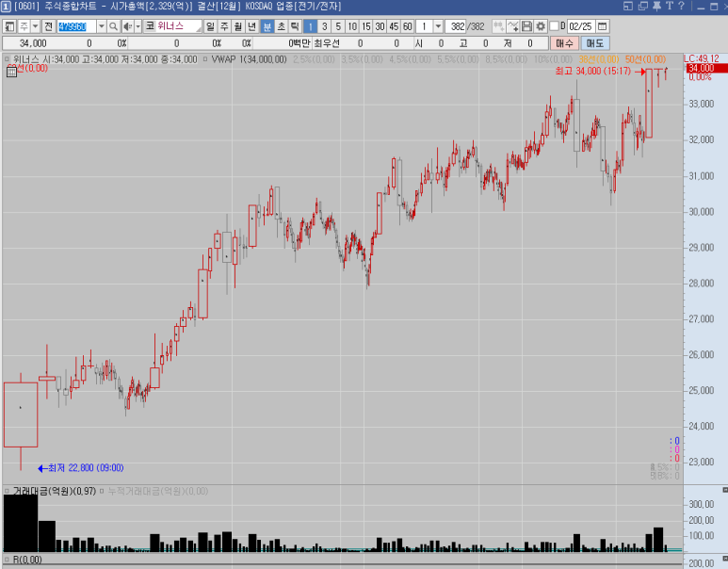Select the minute chart 분 button
Image resolution: width=728 pixels, height=569 pixels.
267,26
